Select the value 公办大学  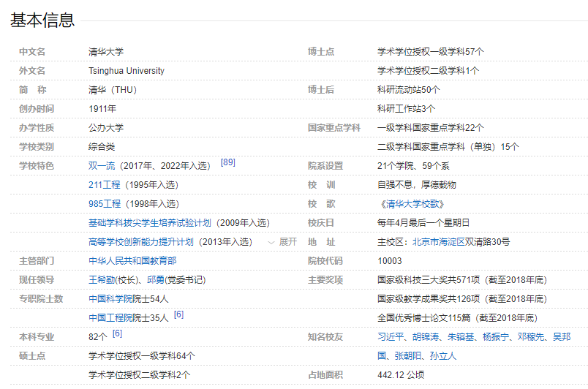(x=106, y=128)
